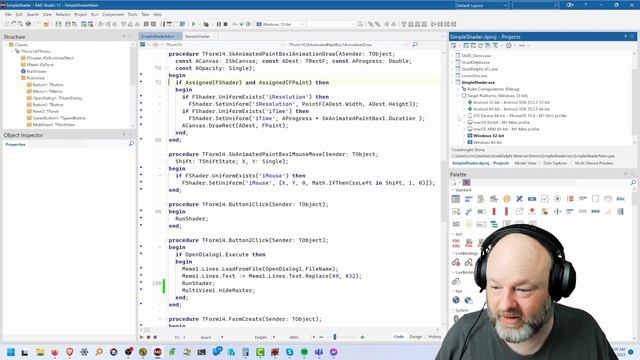This screenshot has height=360, width=640.
Task: Collapse the Standard palette category
Action: coord(453,190)
